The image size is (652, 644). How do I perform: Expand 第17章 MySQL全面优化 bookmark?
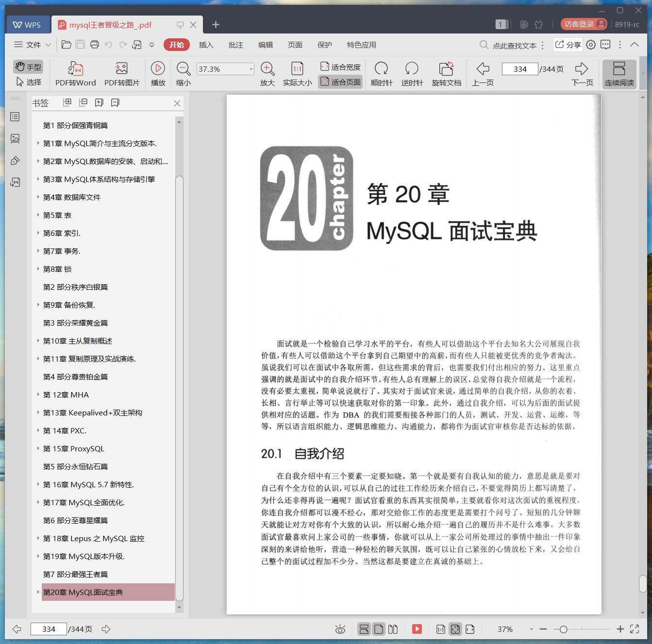(x=38, y=502)
